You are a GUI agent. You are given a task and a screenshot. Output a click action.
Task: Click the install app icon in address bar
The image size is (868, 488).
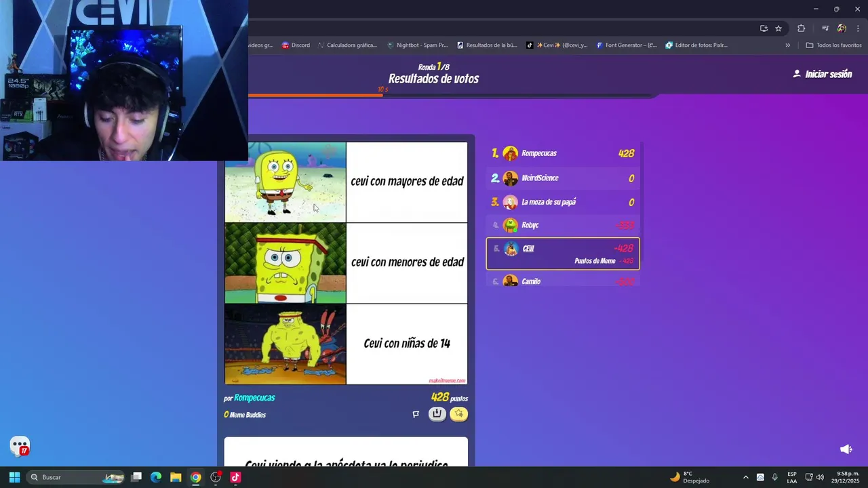[x=764, y=28]
